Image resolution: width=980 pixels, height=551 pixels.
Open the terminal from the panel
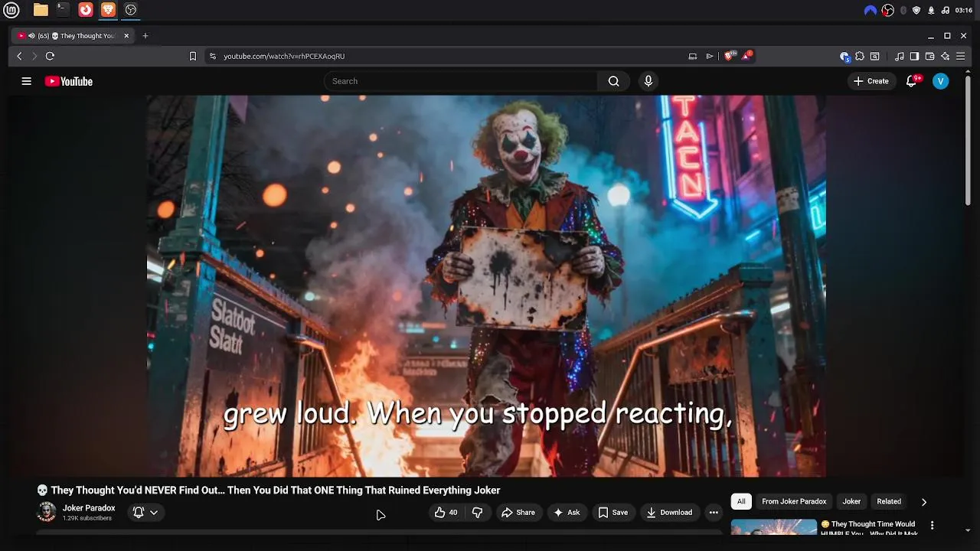(x=63, y=10)
